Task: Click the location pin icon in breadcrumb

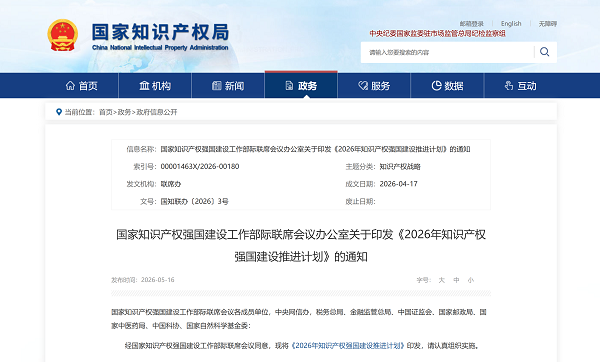Action: click(x=59, y=112)
